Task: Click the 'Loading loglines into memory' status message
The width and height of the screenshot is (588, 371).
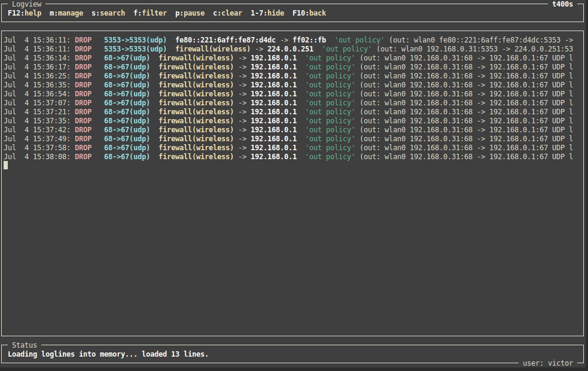Action: [x=108, y=354]
